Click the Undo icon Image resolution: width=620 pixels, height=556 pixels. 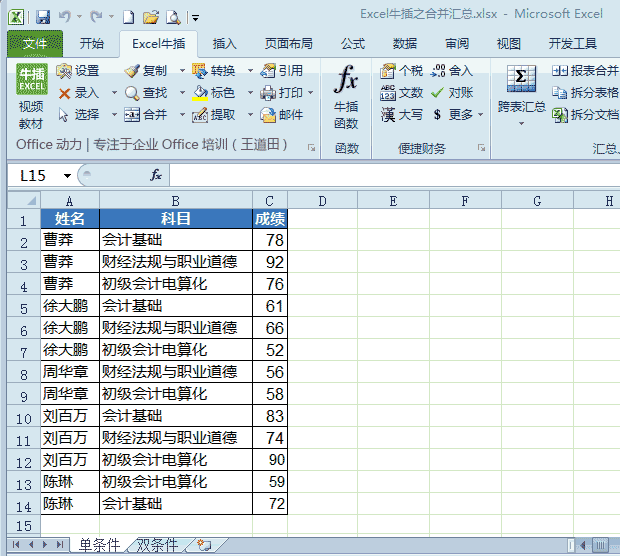(65, 17)
